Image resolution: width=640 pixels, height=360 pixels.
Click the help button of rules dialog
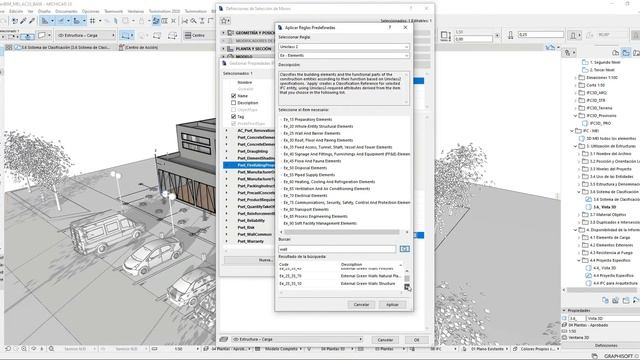point(390,27)
